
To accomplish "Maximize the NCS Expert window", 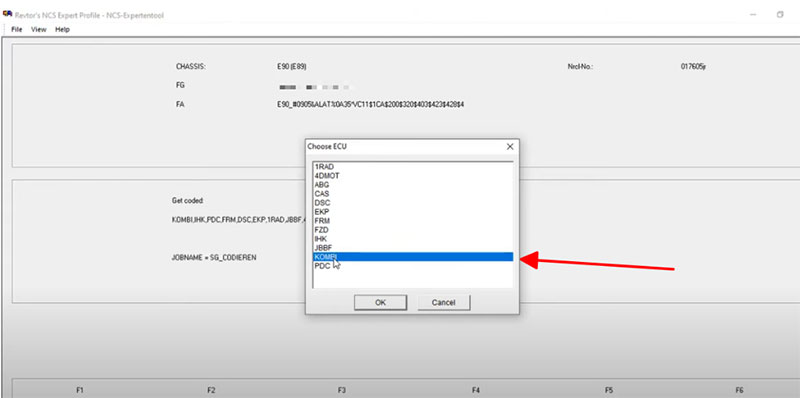I will click(780, 15).
